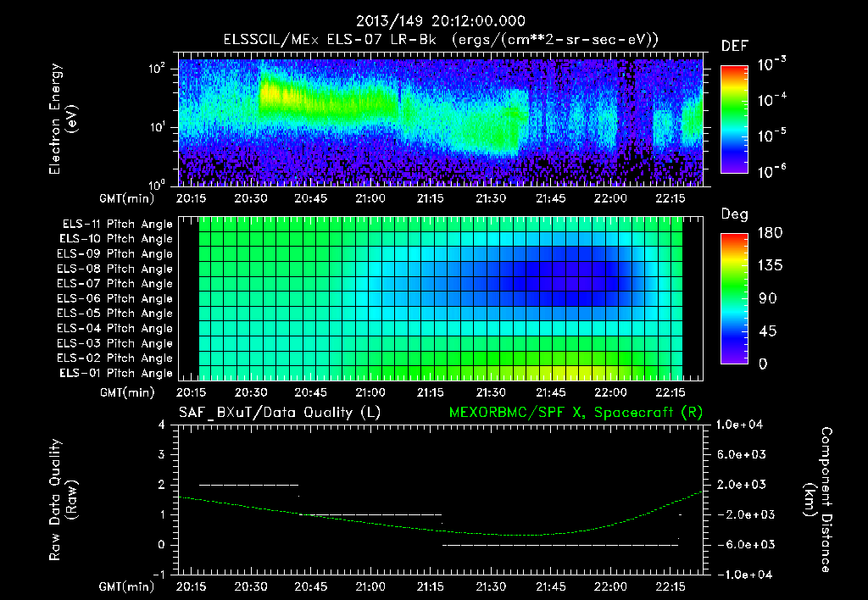This screenshot has height=600, width=868.
Task: Click the 10^-3 label on the DEF scale
Action: [x=771, y=64]
